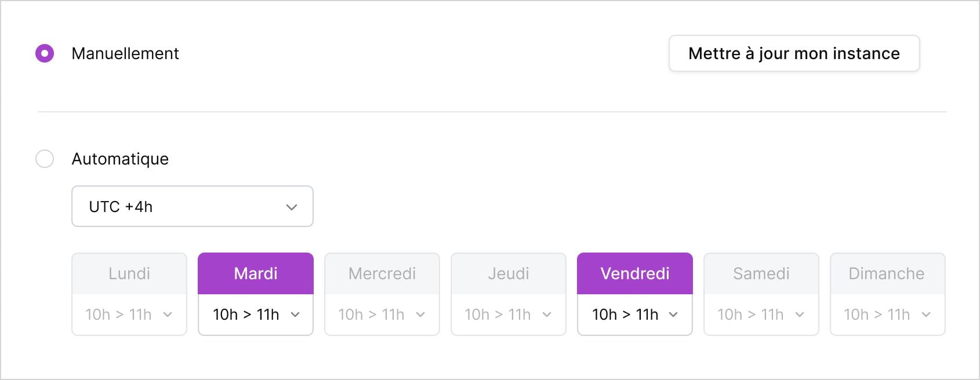
Task: Enable the Mercredi day toggle
Action: point(382,273)
